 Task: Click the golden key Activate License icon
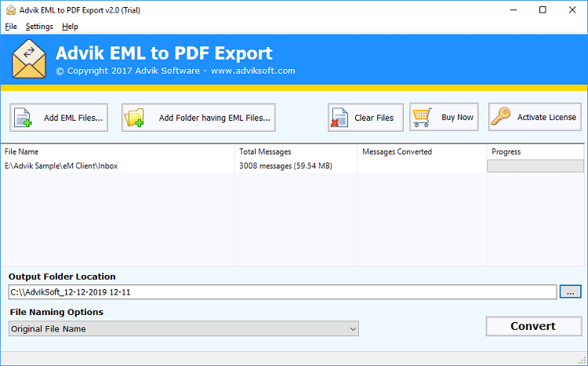click(x=501, y=116)
